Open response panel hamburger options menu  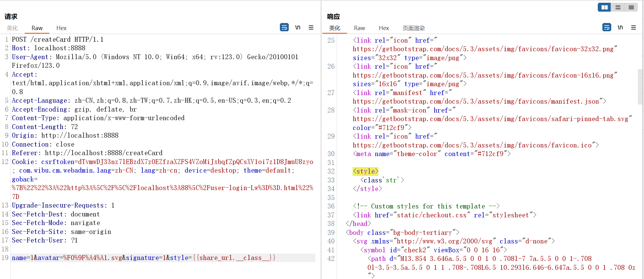(x=634, y=27)
